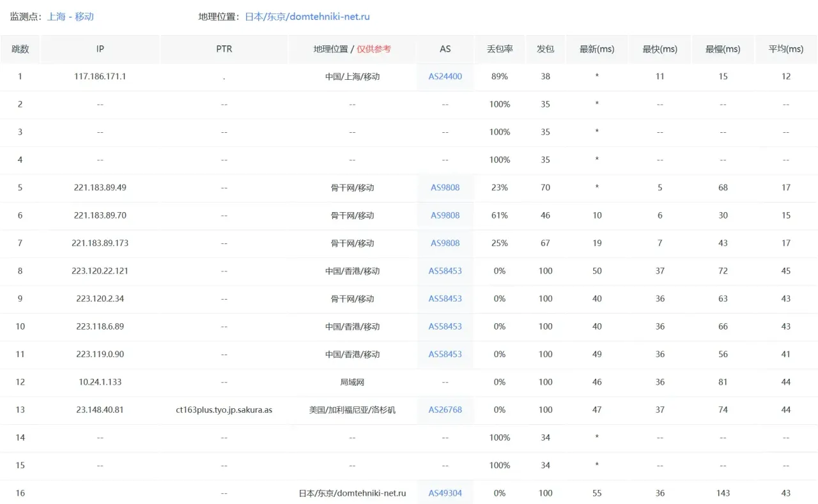Image resolution: width=818 pixels, height=504 pixels.
Task: Click the IP cell 221.183.89.70
Action: pyautogui.click(x=100, y=215)
